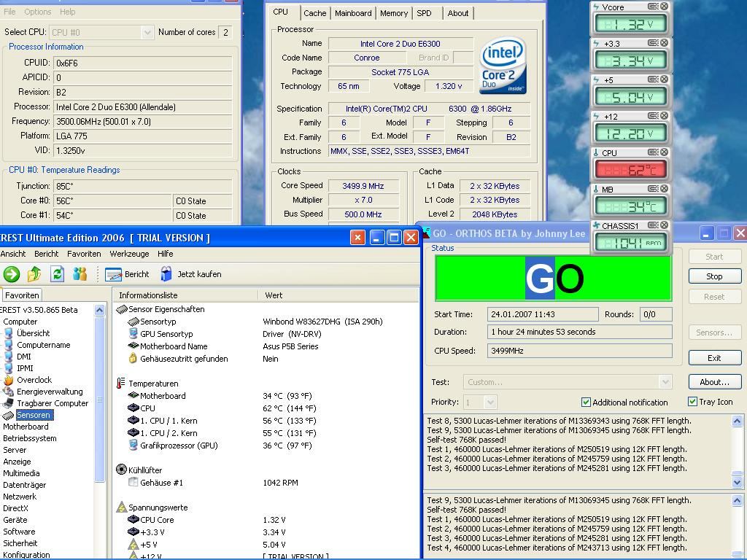Image resolution: width=747 pixels, height=560 pixels.
Task: Open the Netzwerk category in the Everest tree
Action: (20, 497)
